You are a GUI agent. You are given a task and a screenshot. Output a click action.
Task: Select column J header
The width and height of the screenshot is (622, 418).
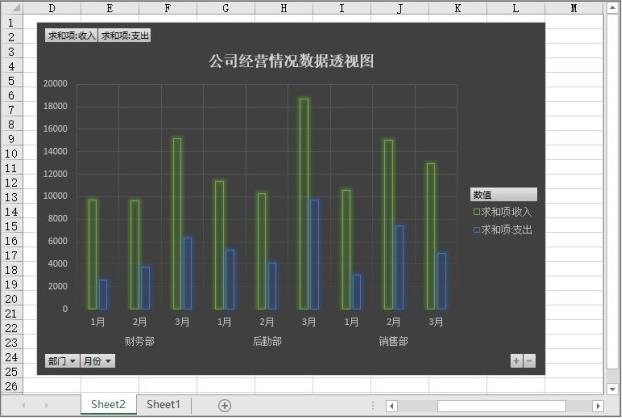[400, 8]
